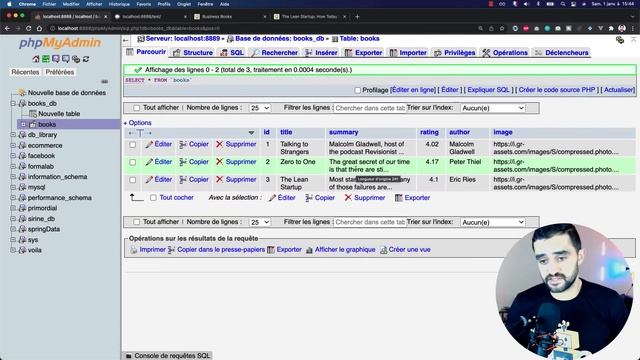
Task: Click the browser reload icon
Action: coord(29,28)
